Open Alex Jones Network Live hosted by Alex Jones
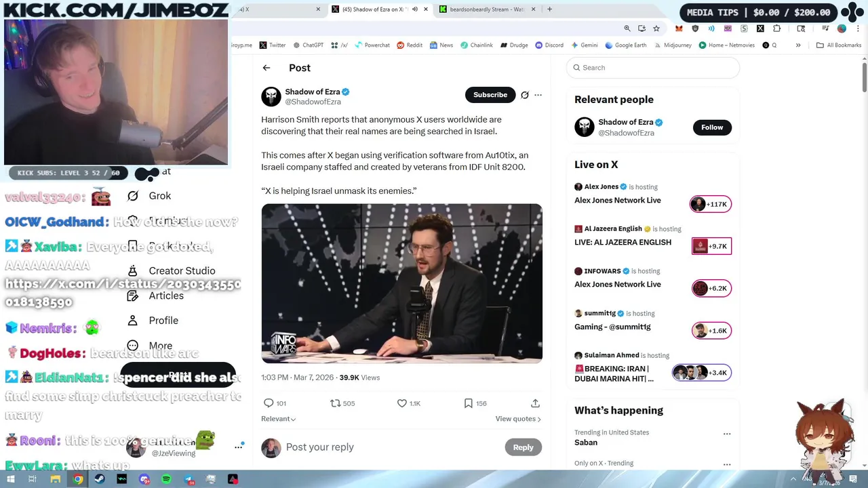The height and width of the screenshot is (488, 868). pos(618,201)
